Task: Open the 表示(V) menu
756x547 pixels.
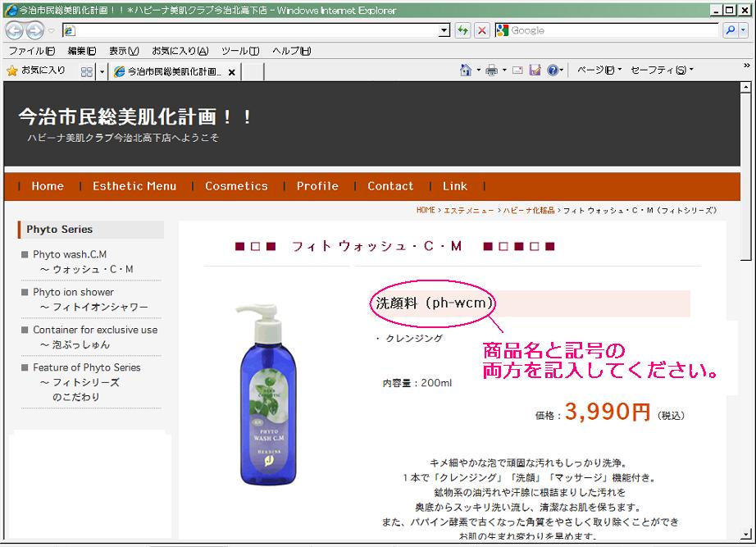Action: coord(124,51)
